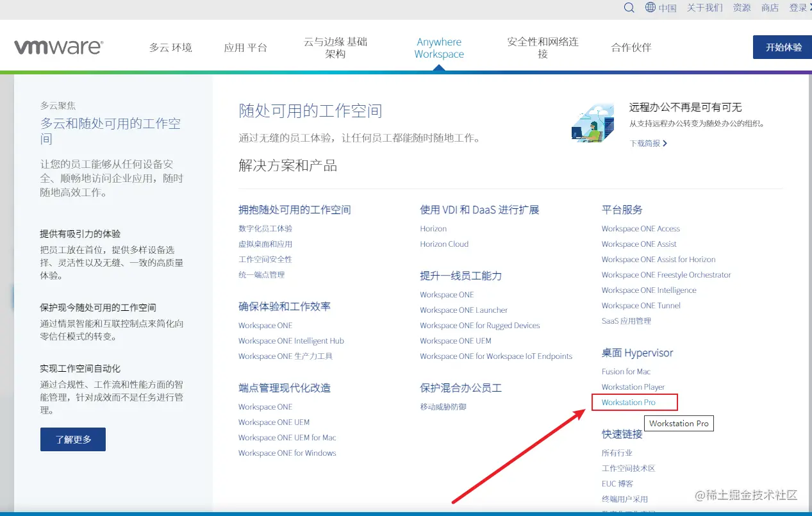Screen dimensions: 812x516
Task: Open the globe region selector 中国
Action: 661,8
